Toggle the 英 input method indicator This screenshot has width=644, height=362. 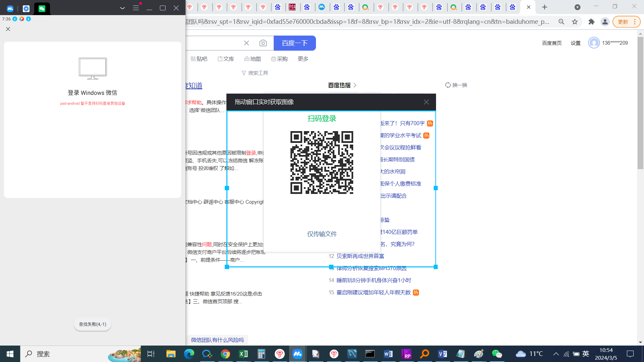(x=586, y=354)
